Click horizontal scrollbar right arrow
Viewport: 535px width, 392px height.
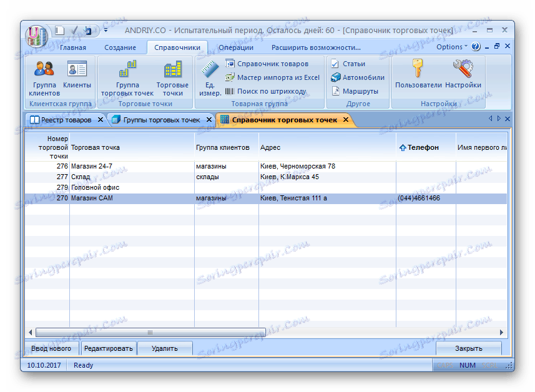point(501,332)
